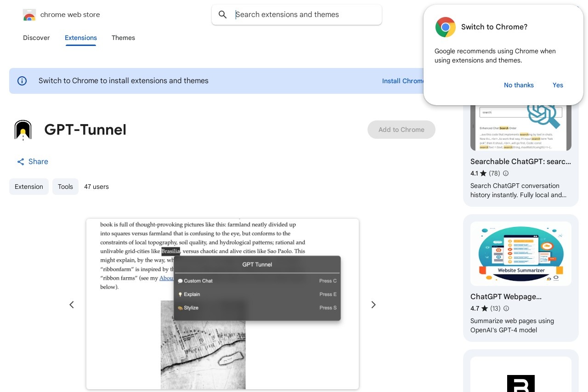Screen dimensions: 588x392
Task: Click the Tools category chip
Action: pos(65,187)
